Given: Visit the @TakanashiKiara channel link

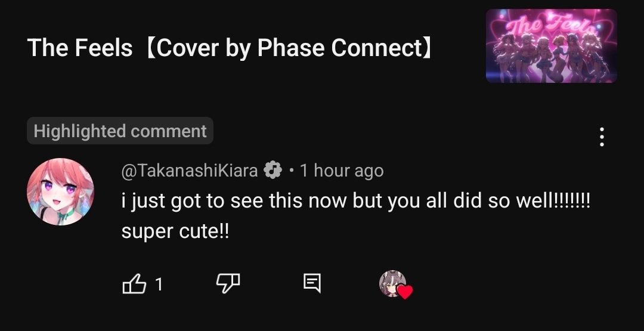Looking at the screenshot, I should [x=190, y=171].
